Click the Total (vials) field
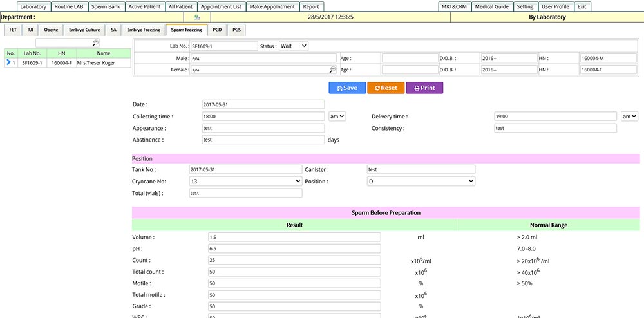The width and height of the screenshot is (644, 318). pyautogui.click(x=245, y=193)
